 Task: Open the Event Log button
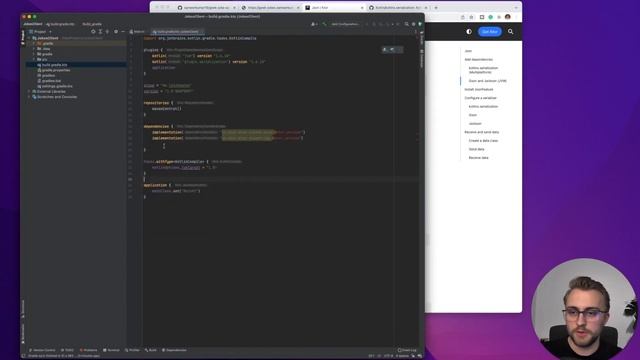[x=407, y=350]
